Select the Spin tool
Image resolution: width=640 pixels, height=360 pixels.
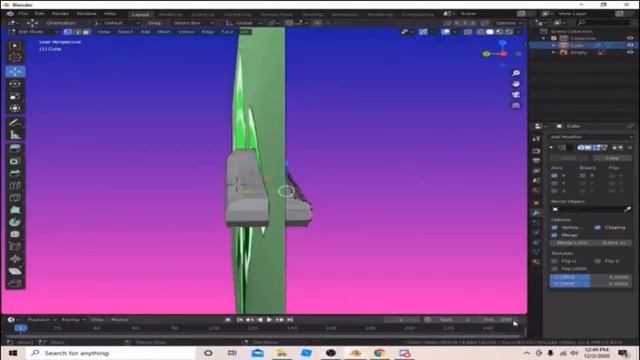[15, 222]
